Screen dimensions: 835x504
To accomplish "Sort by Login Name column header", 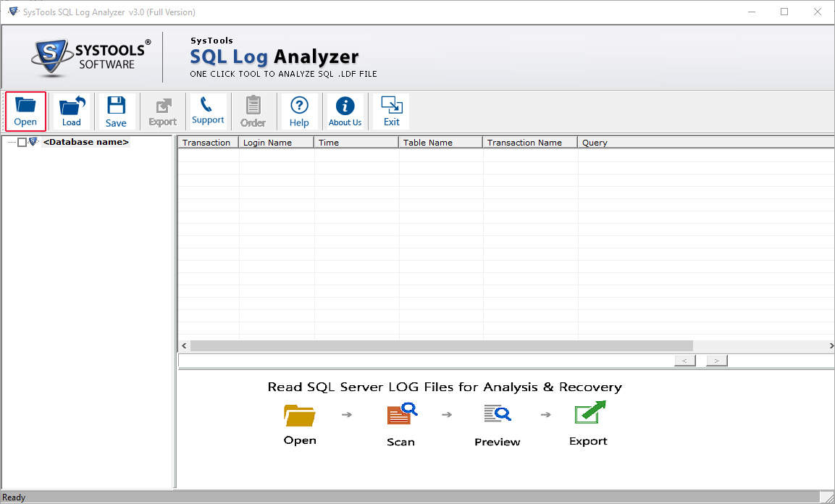I will click(x=277, y=142).
